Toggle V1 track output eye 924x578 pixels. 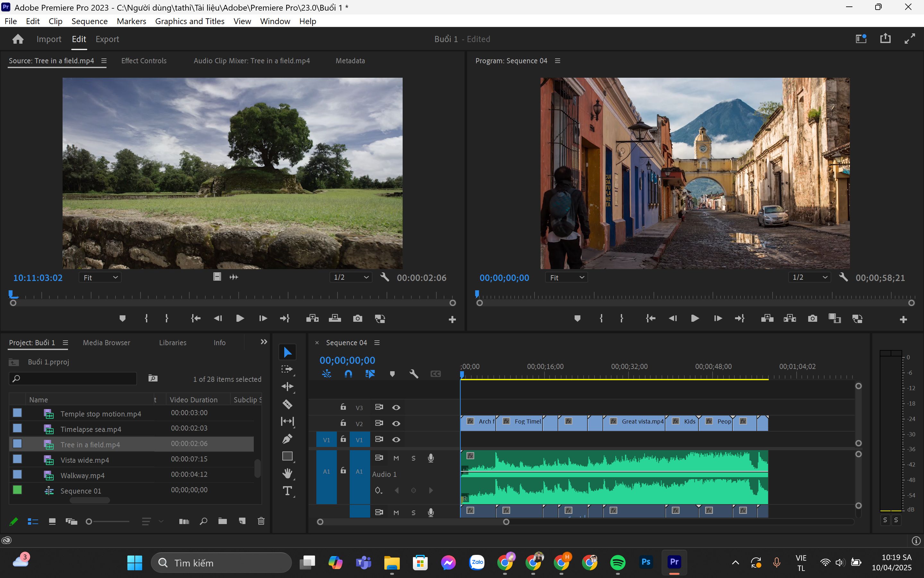(396, 440)
